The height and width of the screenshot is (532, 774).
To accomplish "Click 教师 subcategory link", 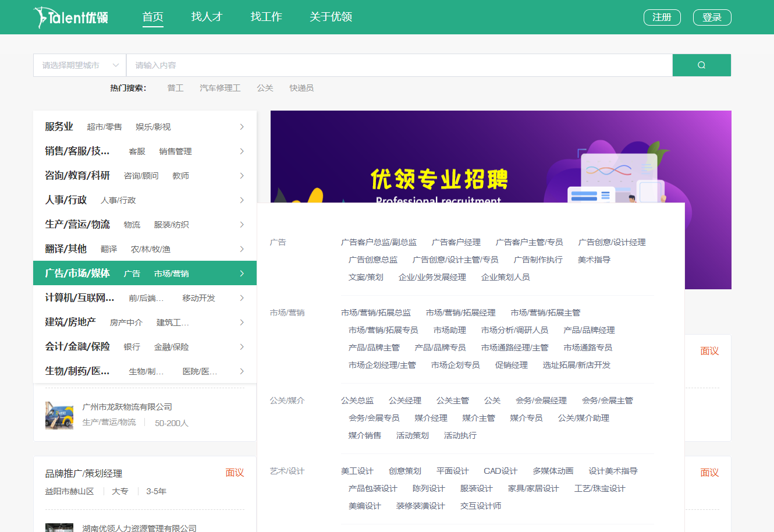I will point(180,176).
